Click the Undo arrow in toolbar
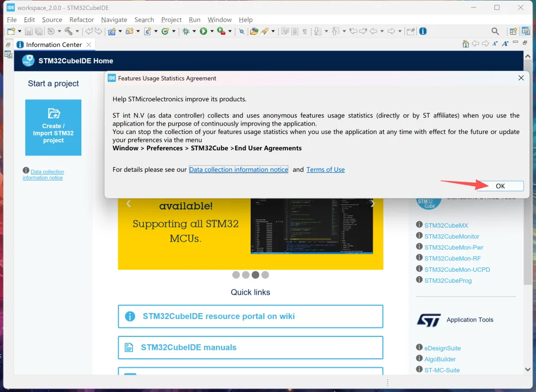The image size is (536, 392). pos(89,31)
